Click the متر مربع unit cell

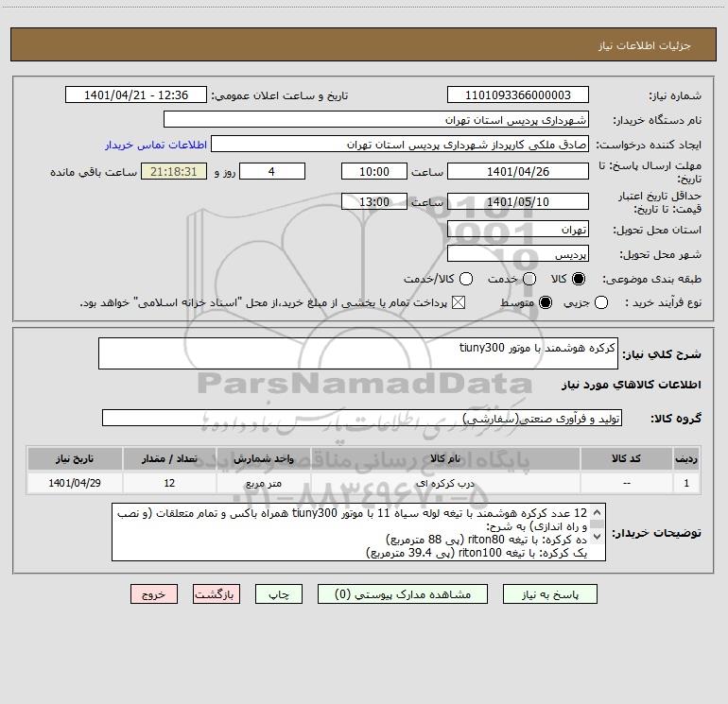263,483
